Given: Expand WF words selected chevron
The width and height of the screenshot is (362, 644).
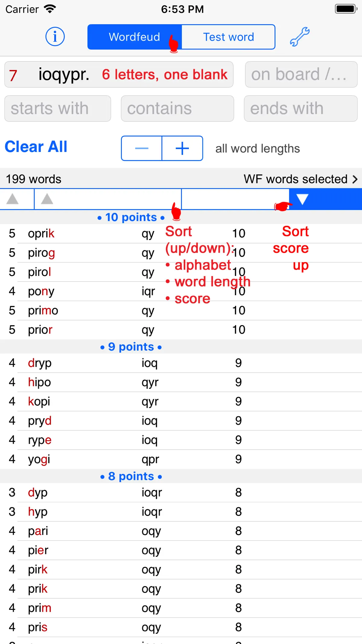Looking at the screenshot, I should (355, 179).
